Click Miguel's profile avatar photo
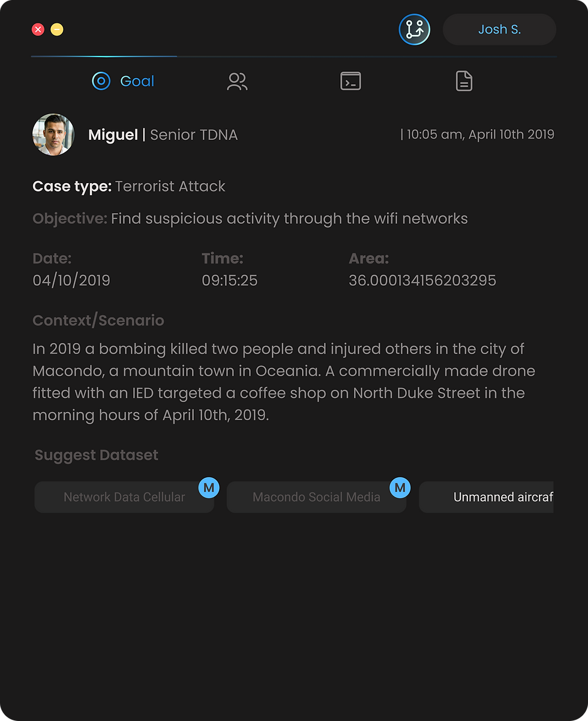588x721 pixels. [x=53, y=134]
